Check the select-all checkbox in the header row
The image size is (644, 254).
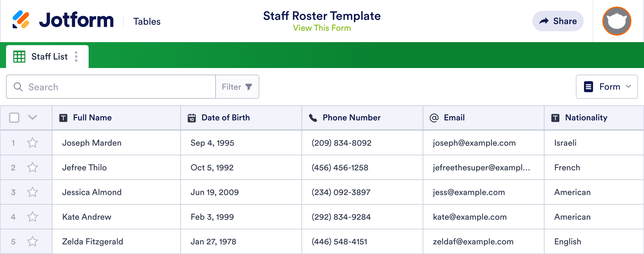[14, 118]
